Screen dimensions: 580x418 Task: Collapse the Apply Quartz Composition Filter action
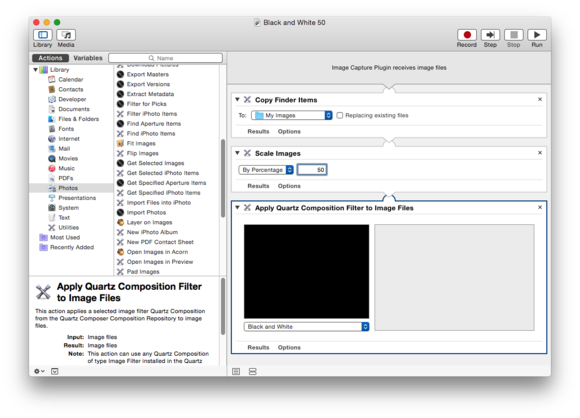(x=237, y=208)
